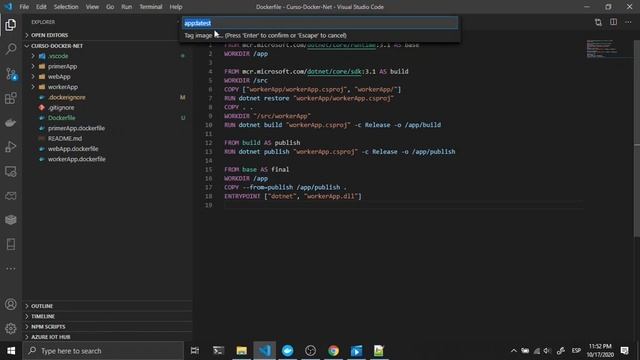
Task: Open the File menu
Action: (x=24, y=7)
